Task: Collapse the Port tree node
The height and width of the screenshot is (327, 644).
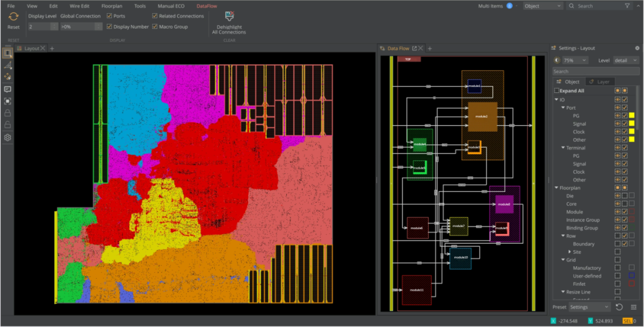Action: tap(563, 107)
